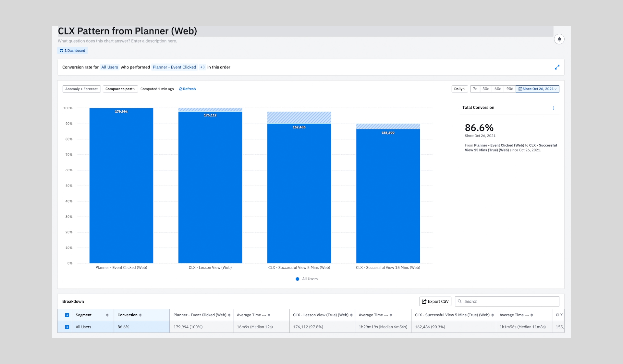Image resolution: width=623 pixels, height=364 pixels.
Task: Click the +3 more events link
Action: click(202, 67)
